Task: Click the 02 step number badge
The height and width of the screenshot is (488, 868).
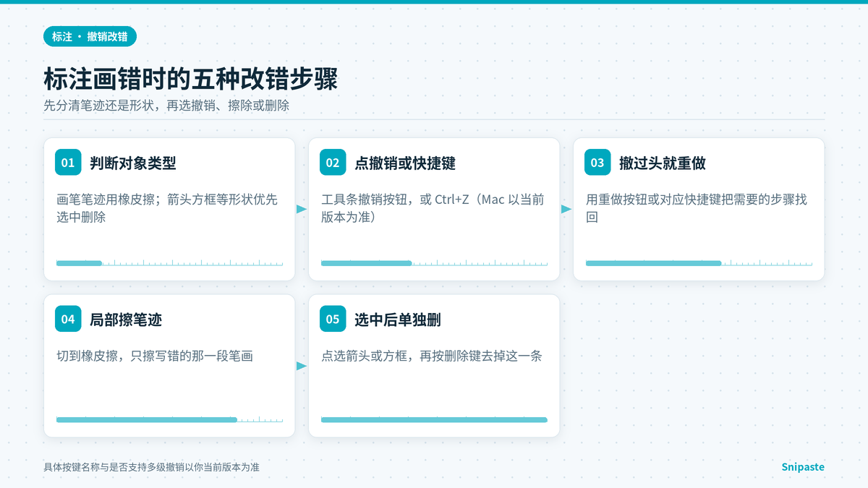Action: [333, 163]
